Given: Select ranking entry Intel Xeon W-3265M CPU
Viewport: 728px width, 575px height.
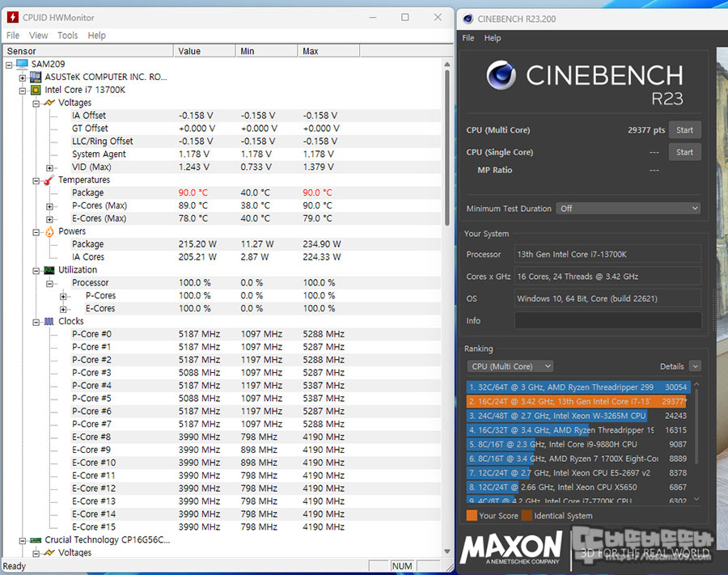Looking at the screenshot, I should [578, 416].
